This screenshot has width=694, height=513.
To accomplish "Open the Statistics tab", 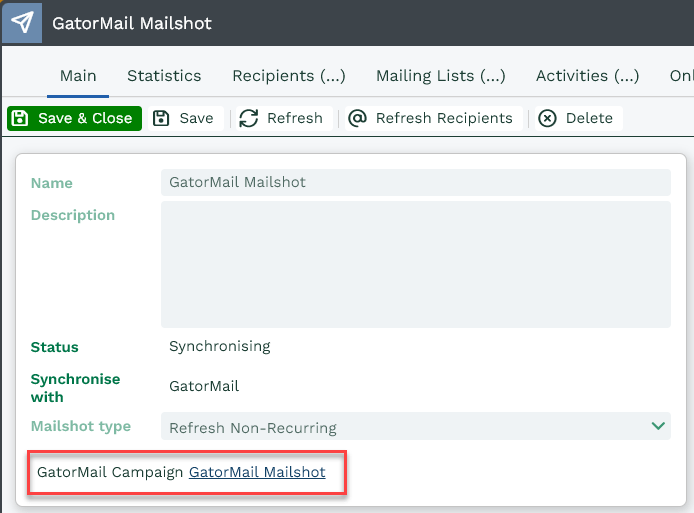I will pos(164,76).
